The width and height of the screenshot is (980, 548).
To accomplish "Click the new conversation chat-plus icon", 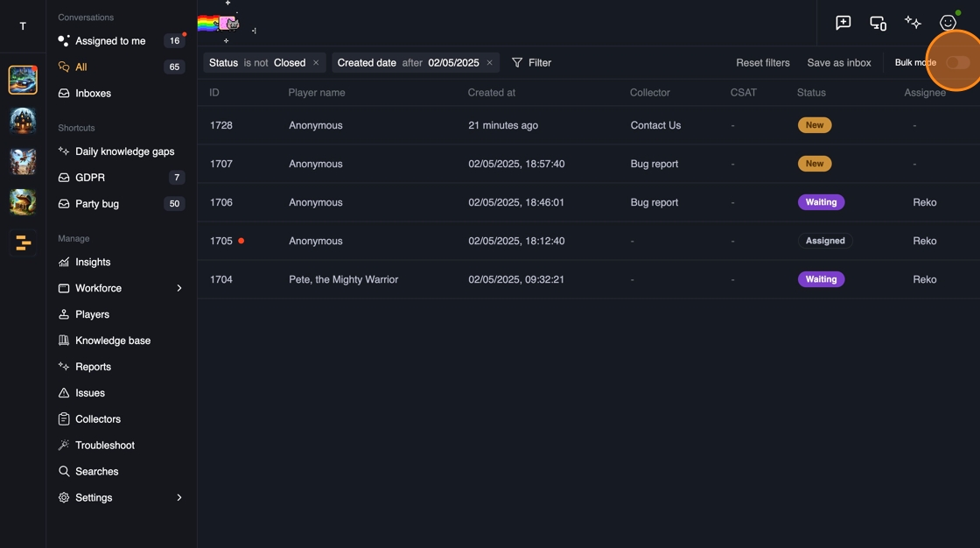I will [x=843, y=23].
